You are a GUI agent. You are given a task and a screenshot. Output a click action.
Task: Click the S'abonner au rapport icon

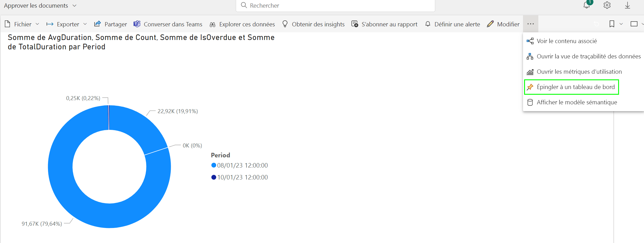(354, 24)
